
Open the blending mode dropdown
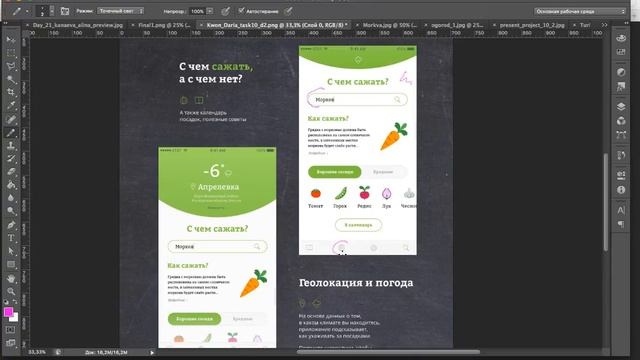click(x=121, y=11)
